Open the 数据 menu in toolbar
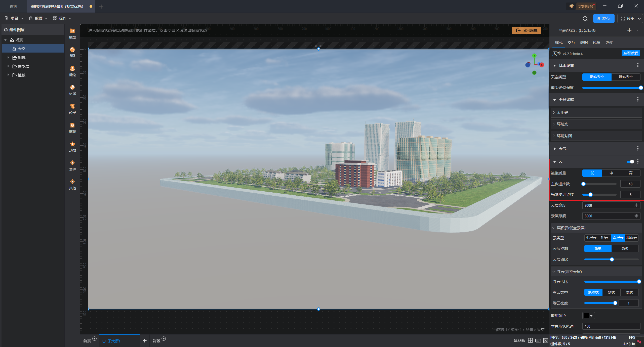Image resolution: width=644 pixels, height=347 pixels. [38, 18]
